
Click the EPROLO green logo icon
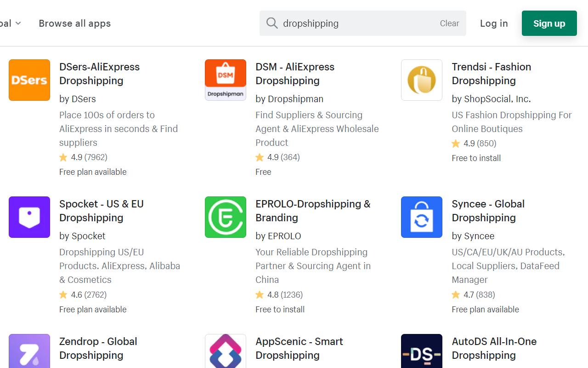225,217
